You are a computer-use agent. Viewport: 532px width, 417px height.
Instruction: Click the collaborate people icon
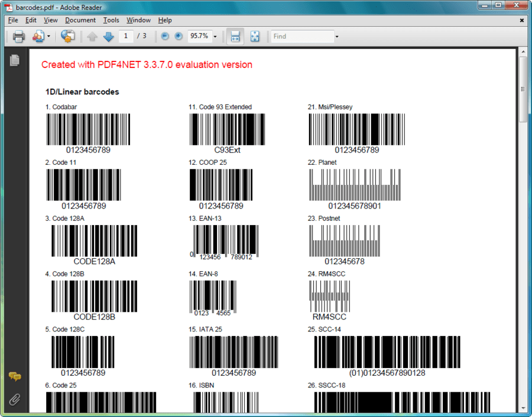(38, 37)
